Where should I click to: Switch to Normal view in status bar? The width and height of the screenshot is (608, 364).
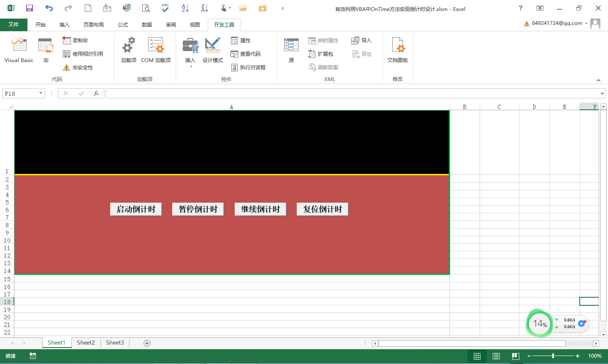tap(477, 356)
